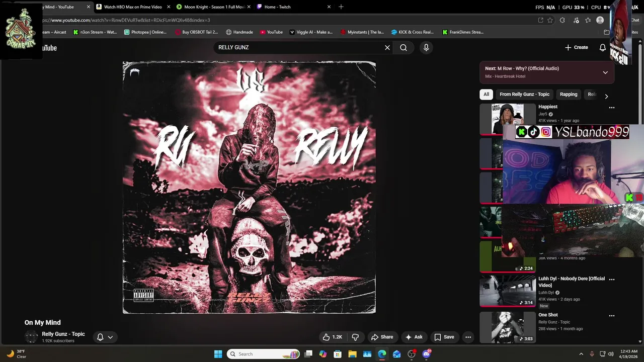
Task: Open the Happiest video thumbnail
Action: [x=508, y=119]
